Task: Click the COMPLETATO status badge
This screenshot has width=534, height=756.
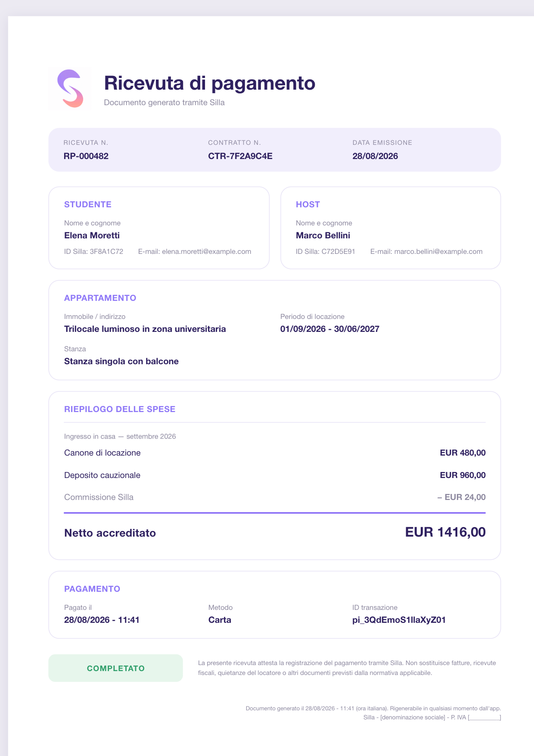Action: 115,668
